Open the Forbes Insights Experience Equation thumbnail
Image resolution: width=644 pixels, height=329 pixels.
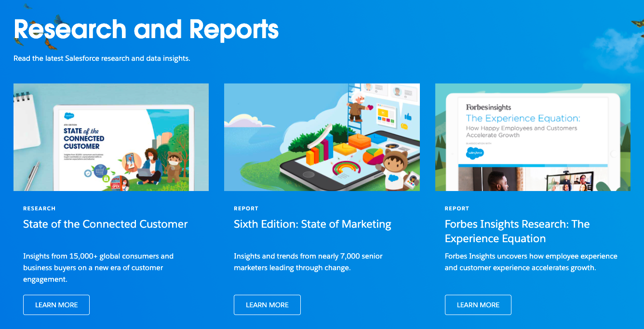(533, 137)
